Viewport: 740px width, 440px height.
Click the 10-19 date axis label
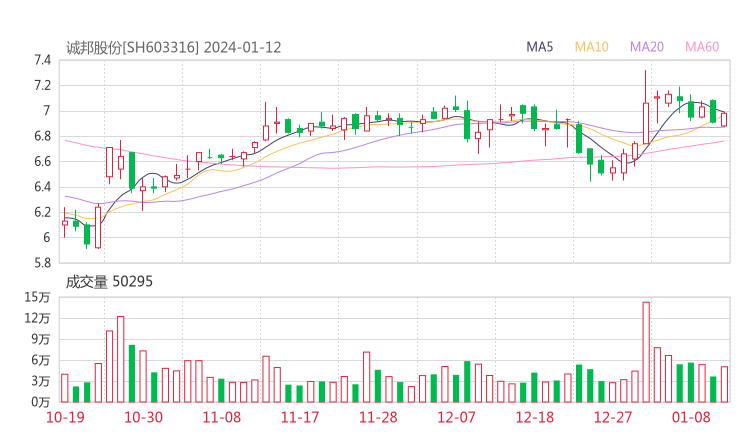point(65,417)
